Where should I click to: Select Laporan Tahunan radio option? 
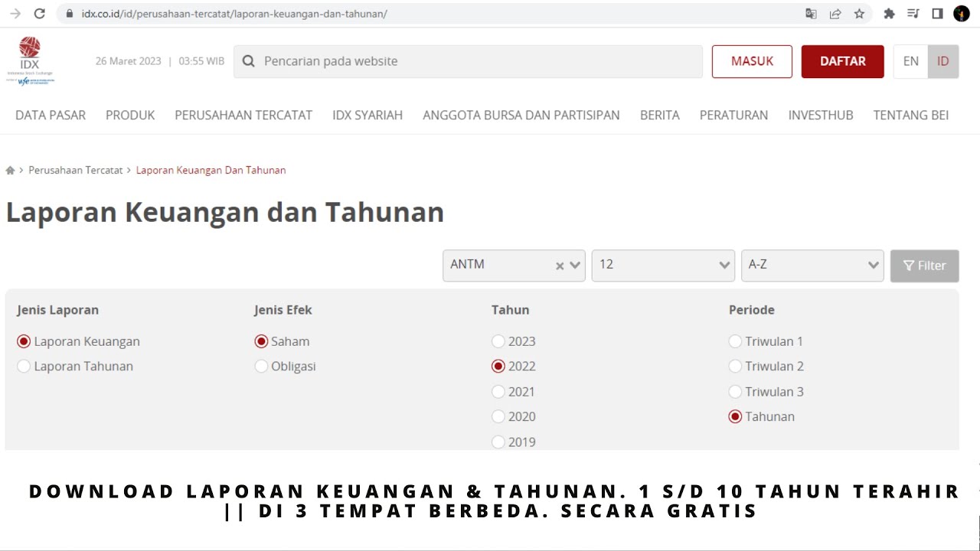[24, 366]
